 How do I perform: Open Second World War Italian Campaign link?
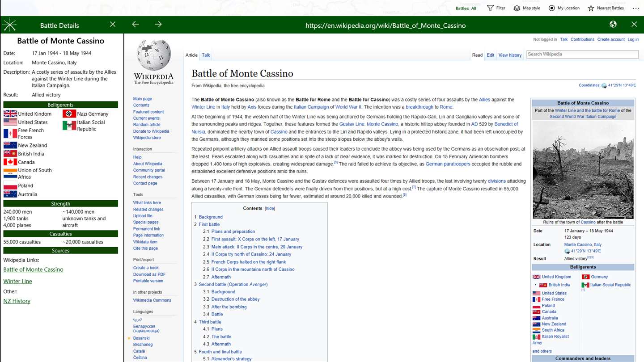click(583, 117)
